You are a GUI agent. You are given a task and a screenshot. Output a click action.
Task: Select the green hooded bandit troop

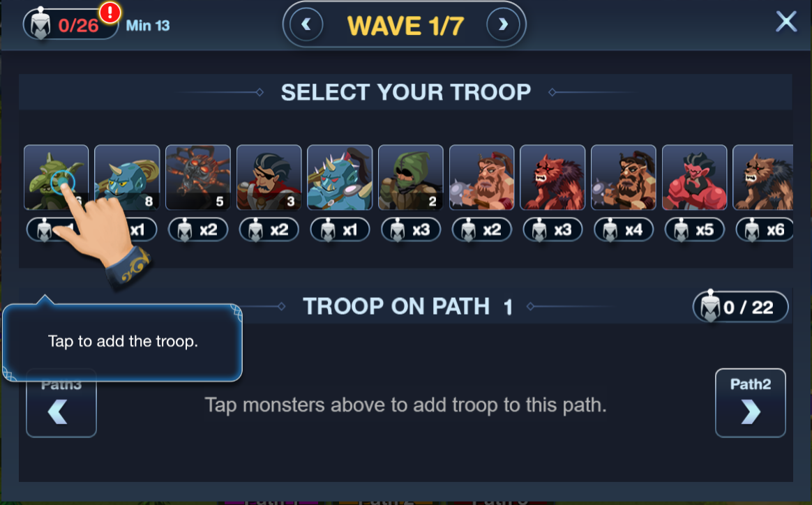pyautogui.click(x=411, y=178)
